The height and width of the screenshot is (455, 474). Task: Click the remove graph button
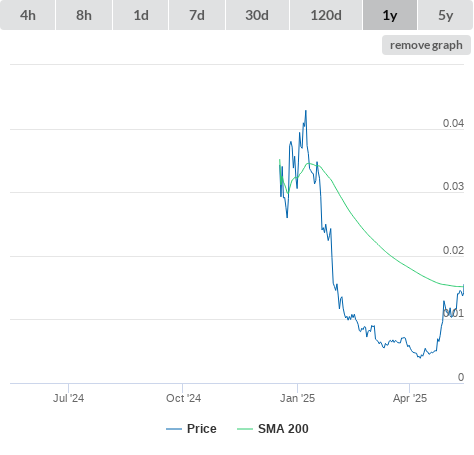pos(426,45)
